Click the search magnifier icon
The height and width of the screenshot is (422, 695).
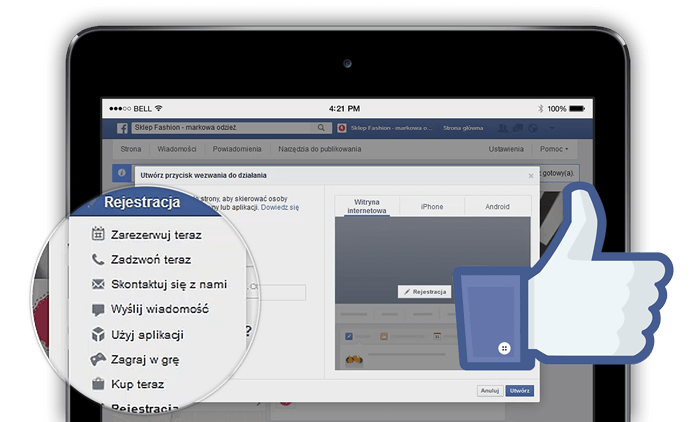coord(322,129)
